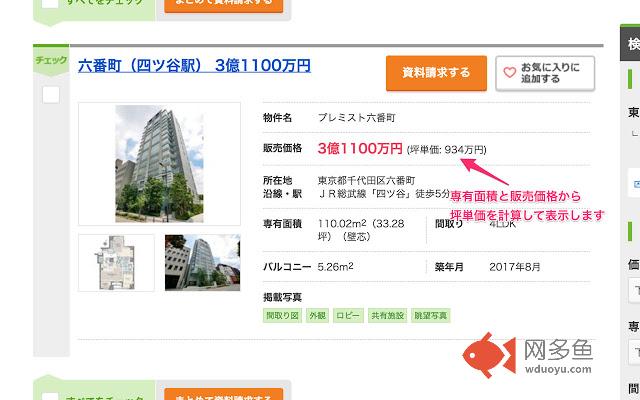Select the 外観 photo tag

coord(318,316)
